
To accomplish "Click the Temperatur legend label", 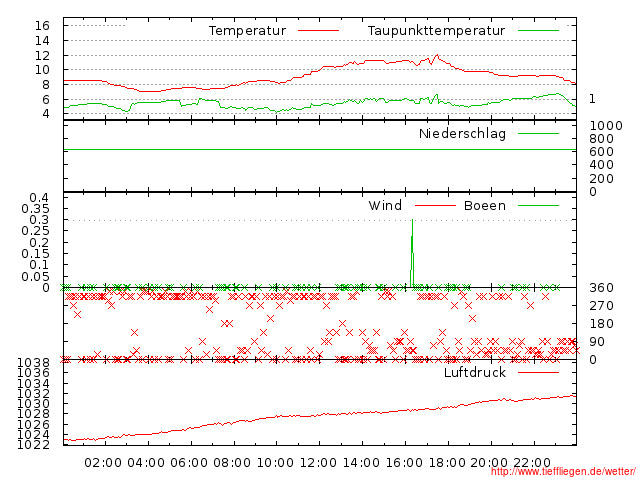I will point(248,31).
